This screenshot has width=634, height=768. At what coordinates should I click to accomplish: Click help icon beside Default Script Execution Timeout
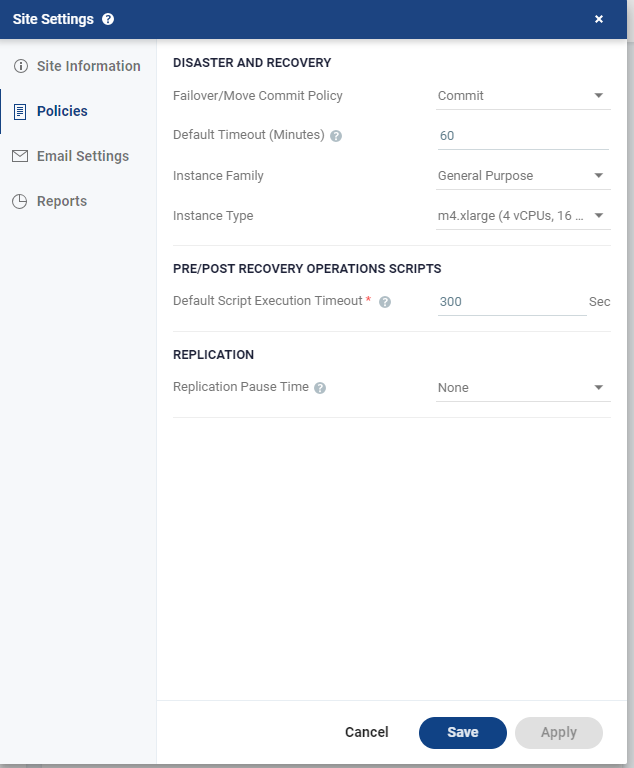click(385, 302)
